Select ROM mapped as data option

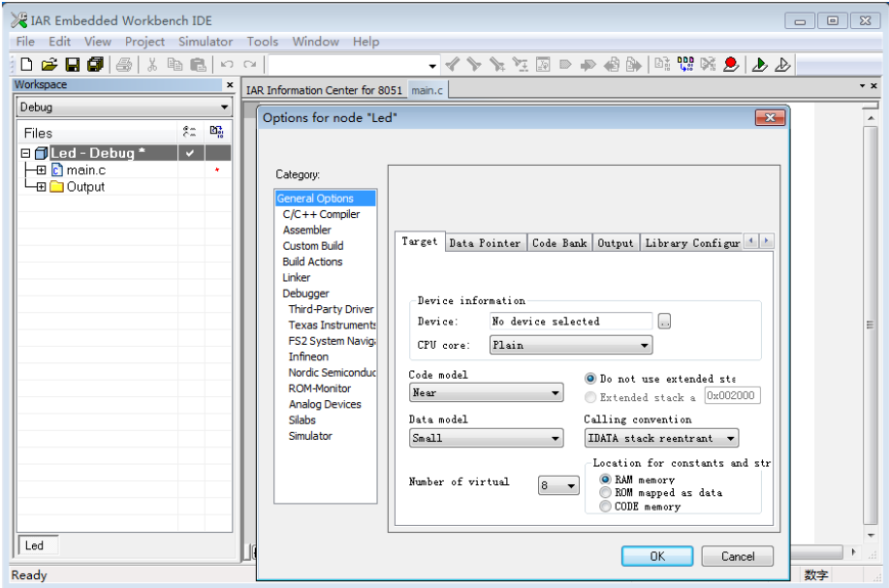(x=606, y=492)
